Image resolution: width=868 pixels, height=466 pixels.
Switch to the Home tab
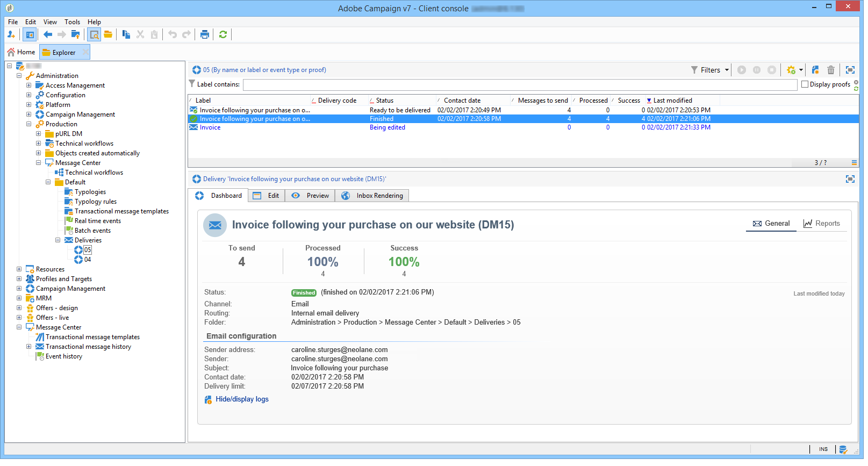[x=21, y=52]
